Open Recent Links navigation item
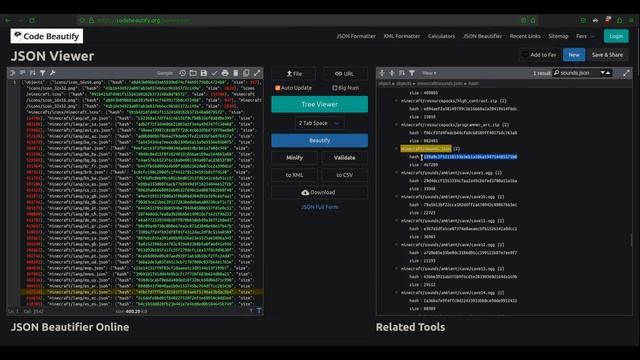The height and width of the screenshot is (360, 640). click(525, 36)
